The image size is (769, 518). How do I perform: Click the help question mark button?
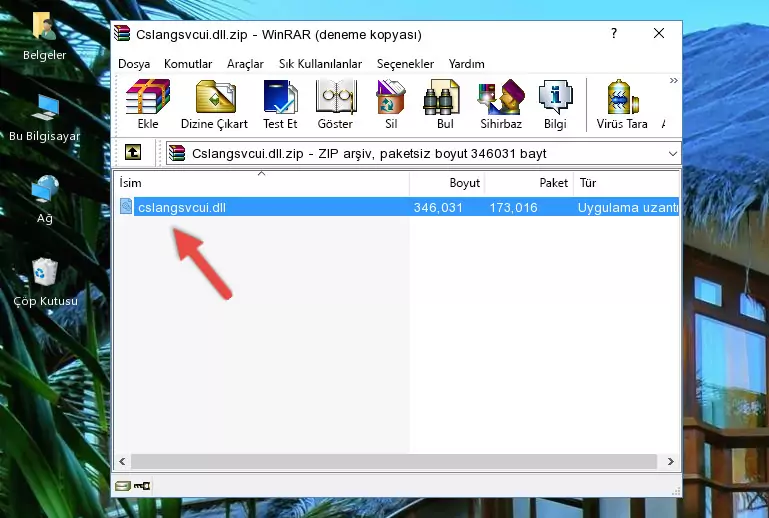pyautogui.click(x=614, y=33)
